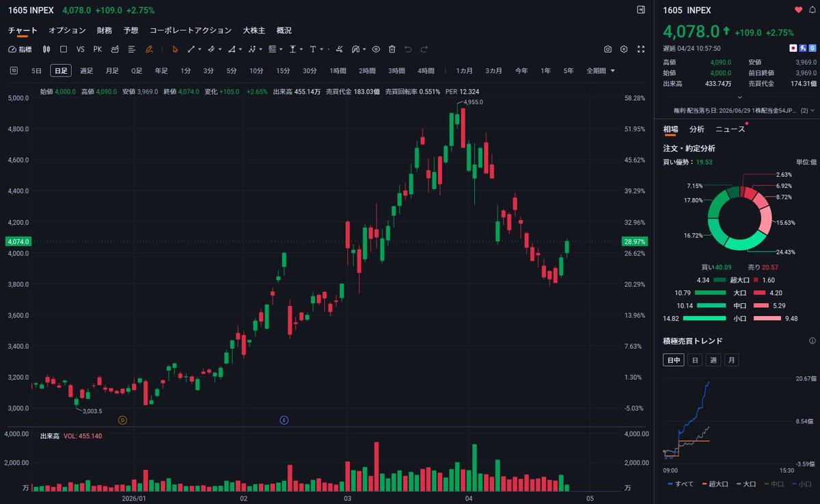Click the undo arrow in toolbar
The image size is (820, 504).
coord(408,49)
